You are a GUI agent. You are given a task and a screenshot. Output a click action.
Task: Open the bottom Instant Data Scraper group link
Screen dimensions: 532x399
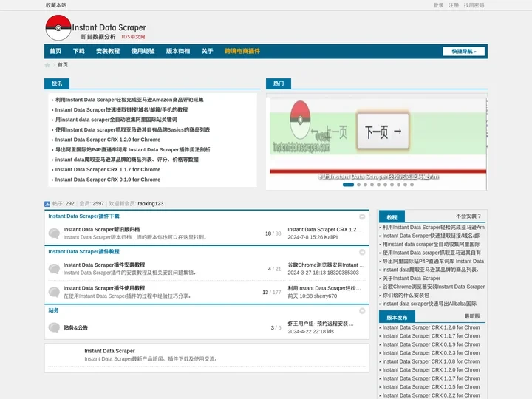[109, 351]
